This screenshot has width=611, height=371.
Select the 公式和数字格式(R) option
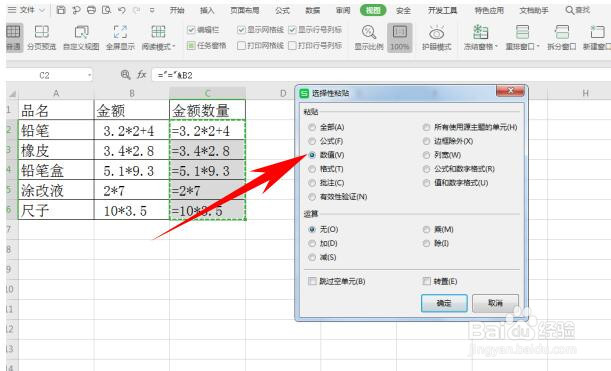[427, 169]
